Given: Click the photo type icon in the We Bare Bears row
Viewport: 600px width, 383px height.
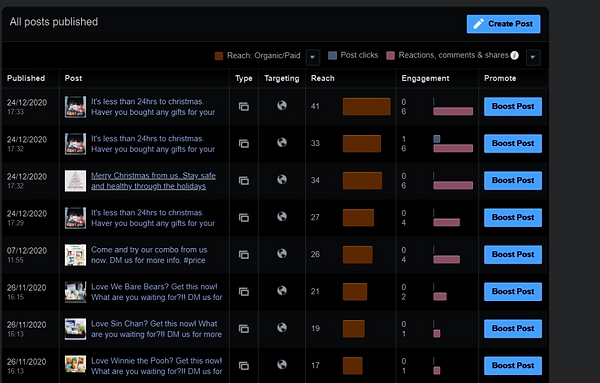Looking at the screenshot, I should (x=244, y=292).
